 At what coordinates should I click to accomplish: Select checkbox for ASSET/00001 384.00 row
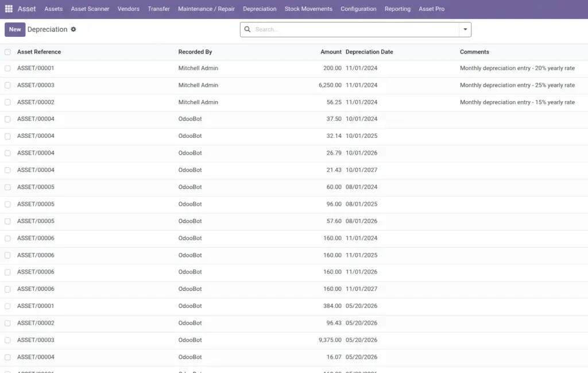[x=7, y=306]
